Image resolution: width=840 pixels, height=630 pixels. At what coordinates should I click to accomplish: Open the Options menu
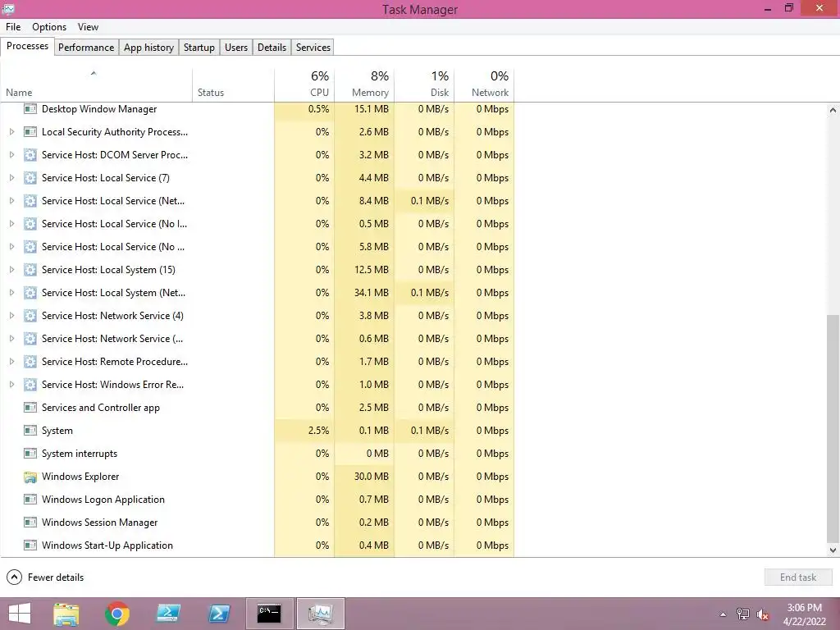coord(49,27)
